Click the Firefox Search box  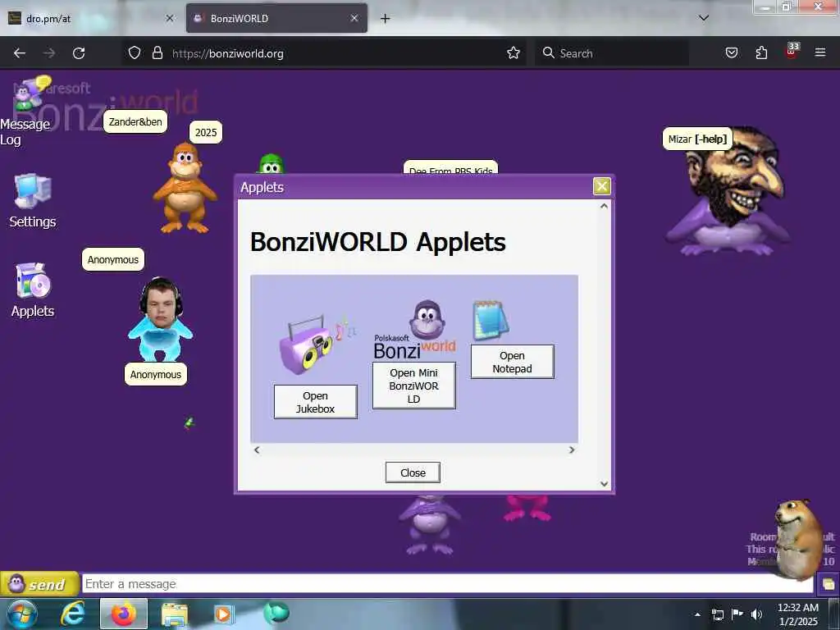[612, 53]
